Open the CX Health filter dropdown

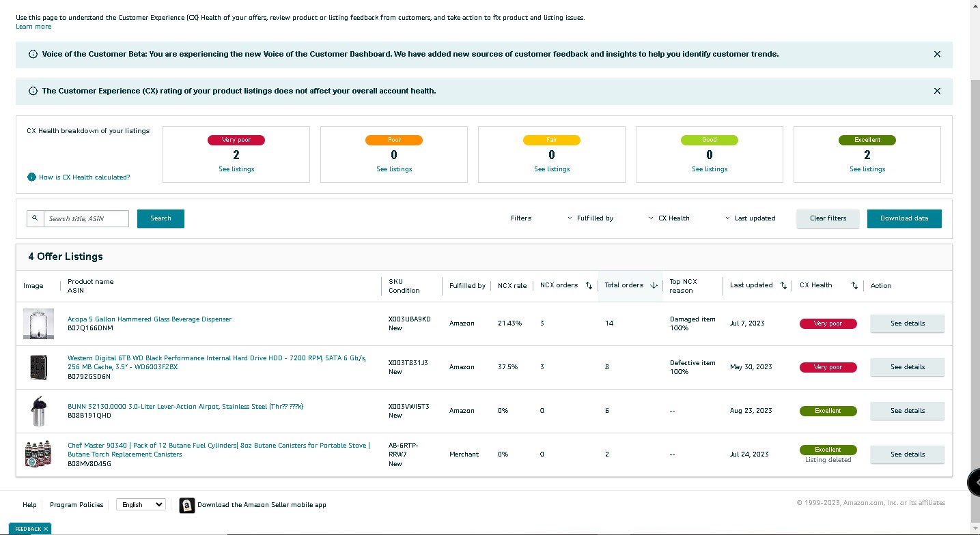pos(670,218)
